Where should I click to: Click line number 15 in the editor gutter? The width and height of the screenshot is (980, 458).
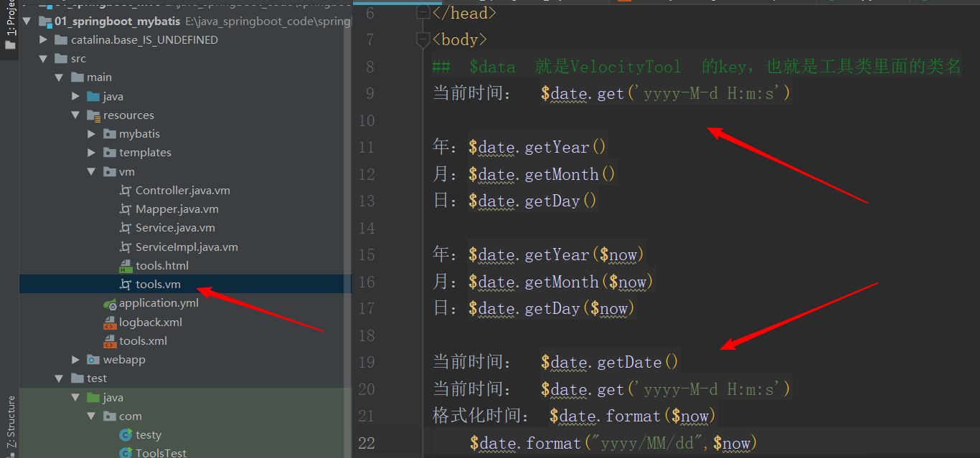click(367, 254)
